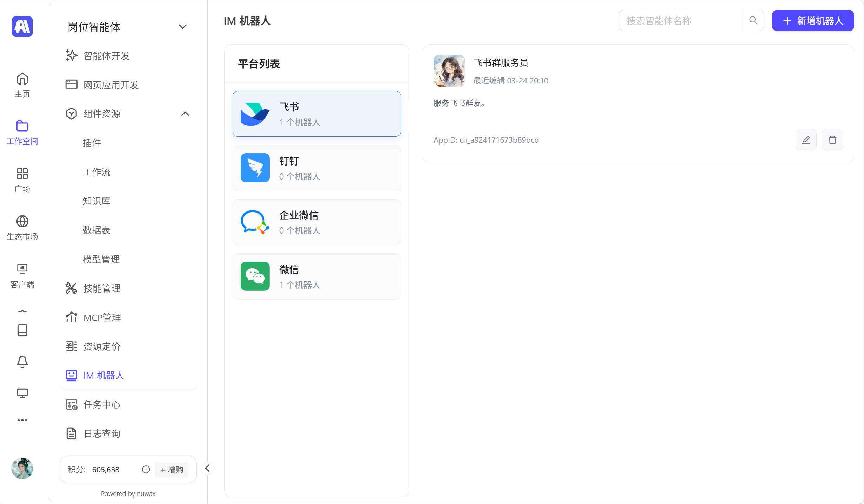Click the 任务中心 icon
864x504 pixels.
pos(72,404)
